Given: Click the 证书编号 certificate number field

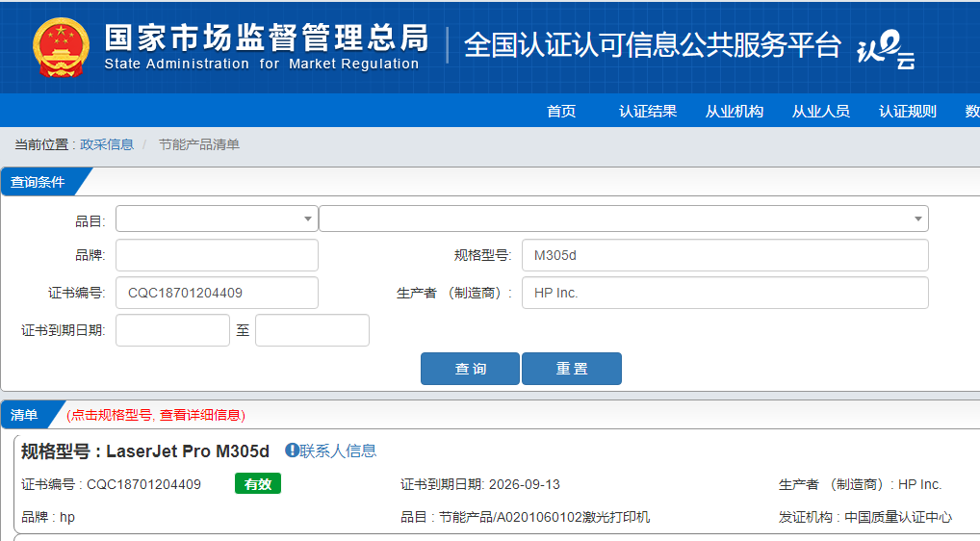Looking at the screenshot, I should pyautogui.click(x=217, y=294).
